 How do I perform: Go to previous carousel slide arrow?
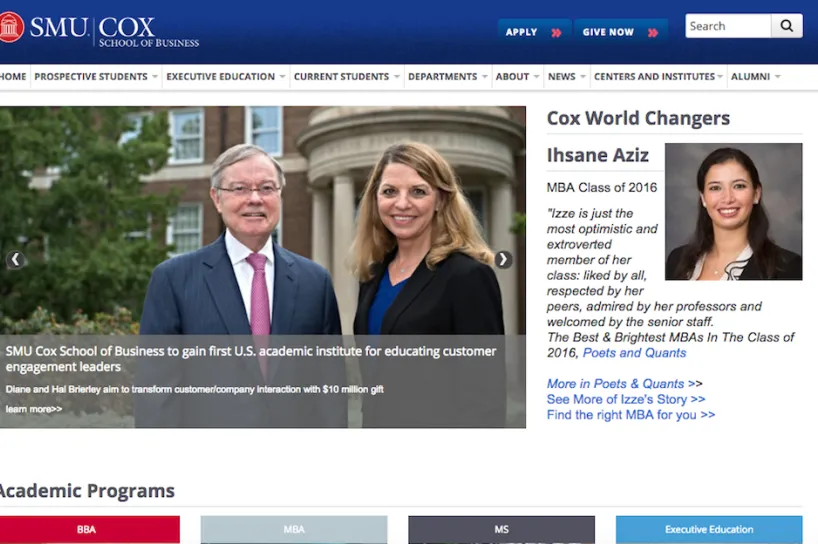click(15, 259)
